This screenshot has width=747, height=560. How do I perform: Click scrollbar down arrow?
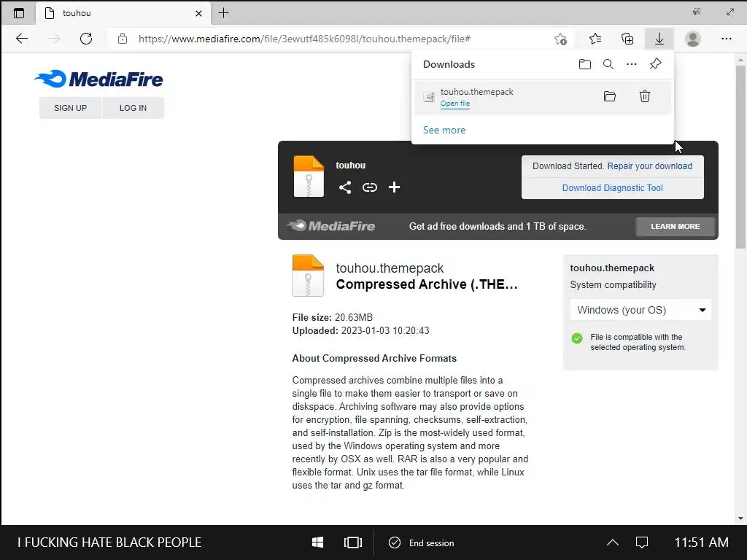(x=740, y=518)
